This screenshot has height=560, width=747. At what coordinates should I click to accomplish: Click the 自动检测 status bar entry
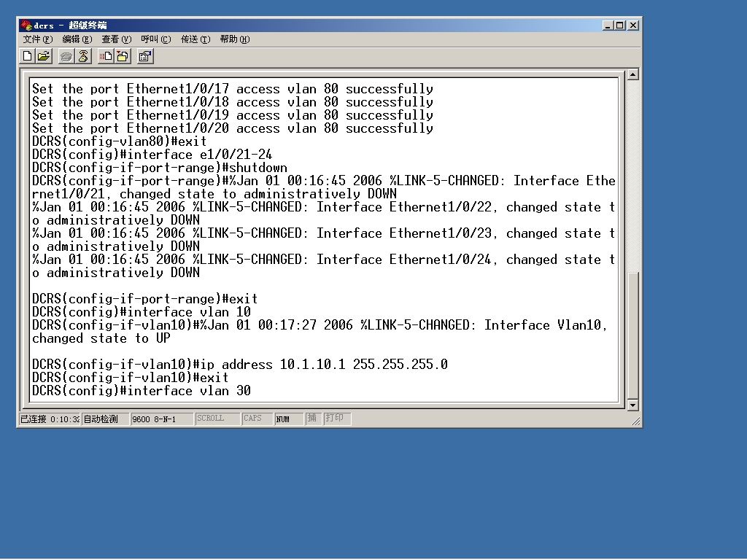105,419
